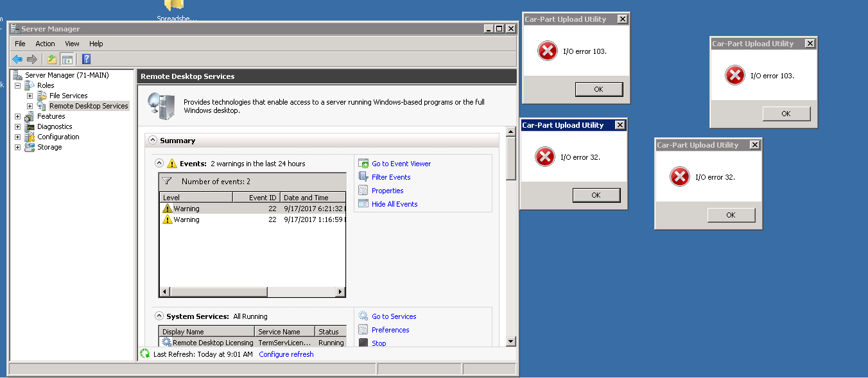Image resolution: width=868 pixels, height=378 pixels.
Task: Click the File Services icon in tree
Action: (x=42, y=96)
